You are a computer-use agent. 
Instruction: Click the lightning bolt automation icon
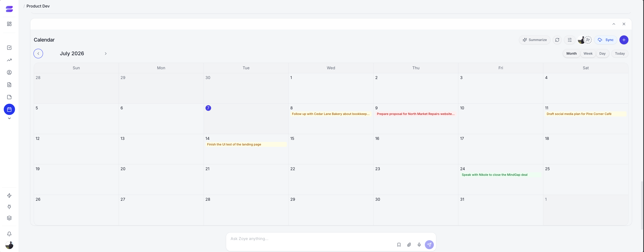point(9,196)
